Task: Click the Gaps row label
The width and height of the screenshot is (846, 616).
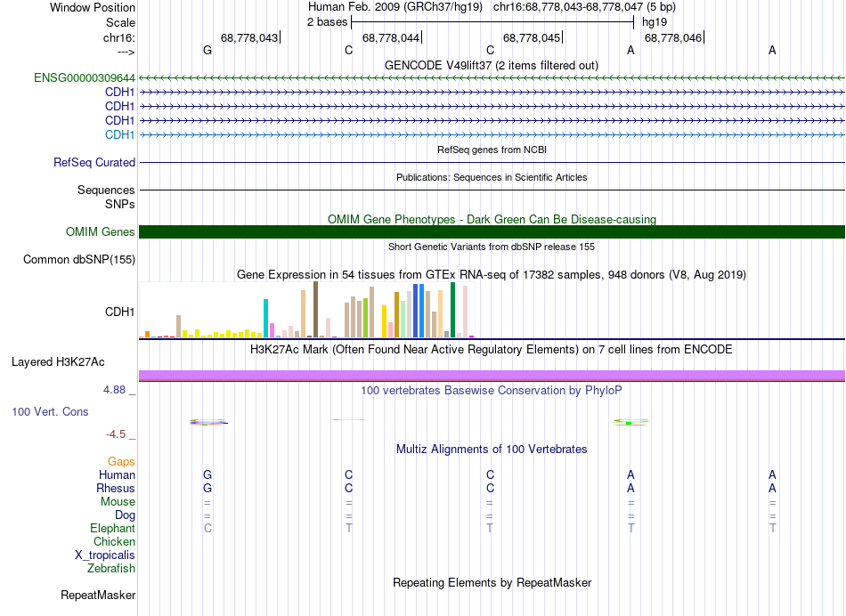Action: pos(121,461)
